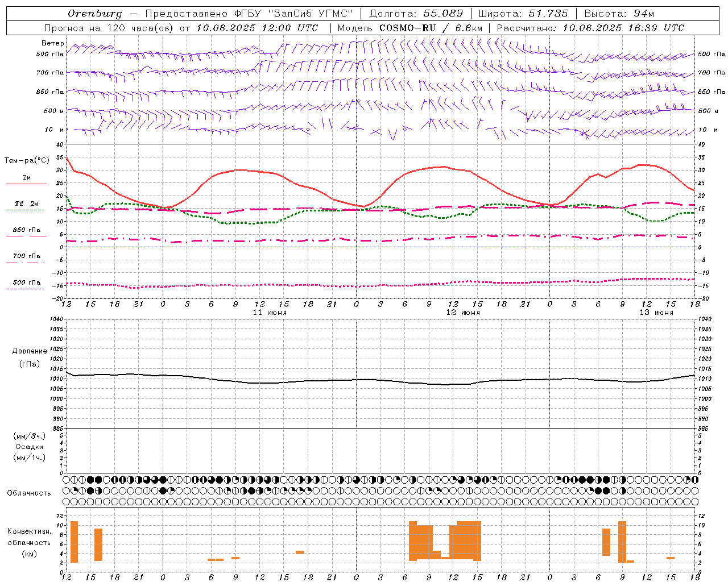Click the (мм/3ч.) precipitation unit label
Image resolution: width=728 pixels, height=582 pixels.
(x=30, y=436)
